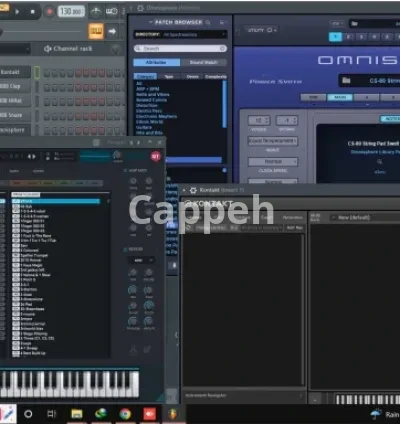Click folder icon in top multi name display
This screenshot has width=400, height=424.
(x=354, y=24)
